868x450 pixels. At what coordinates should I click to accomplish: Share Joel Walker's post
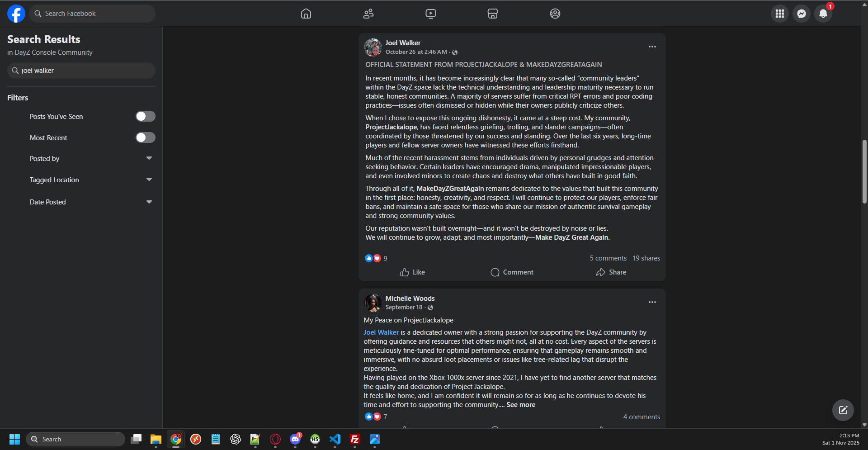coord(611,272)
